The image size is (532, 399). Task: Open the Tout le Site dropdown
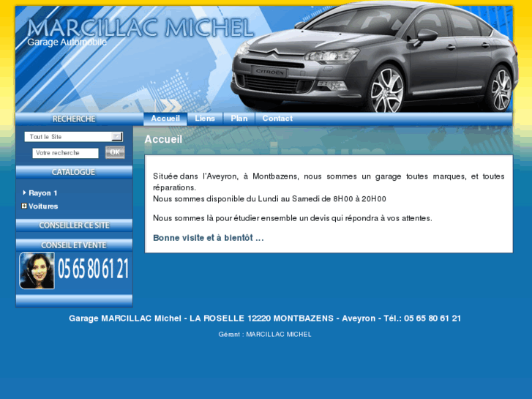(x=73, y=137)
